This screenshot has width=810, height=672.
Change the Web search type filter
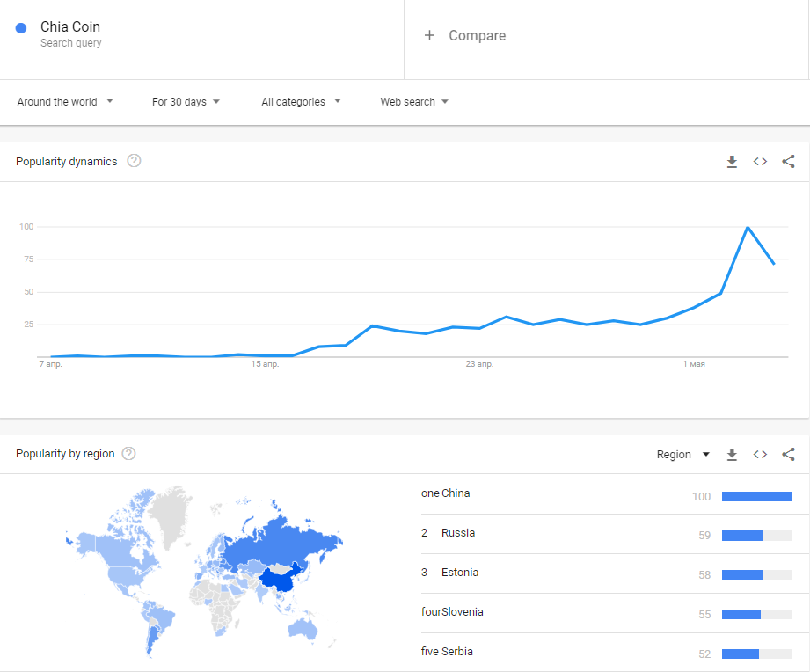click(414, 102)
